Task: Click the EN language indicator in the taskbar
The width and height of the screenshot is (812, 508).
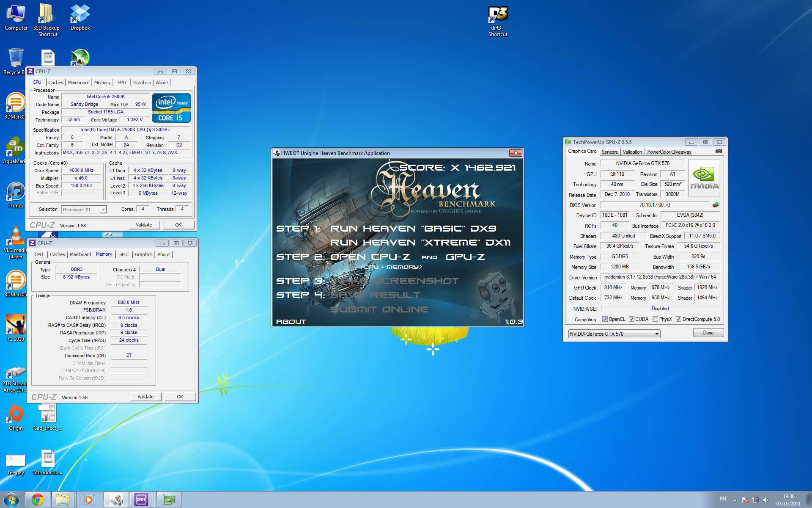Action: click(x=723, y=498)
